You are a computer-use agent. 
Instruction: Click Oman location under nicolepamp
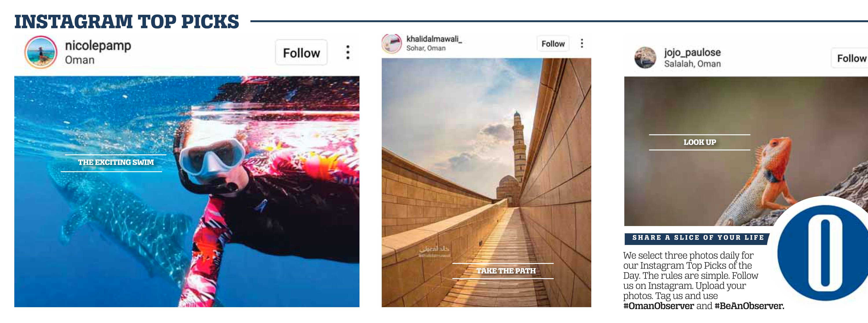(79, 60)
